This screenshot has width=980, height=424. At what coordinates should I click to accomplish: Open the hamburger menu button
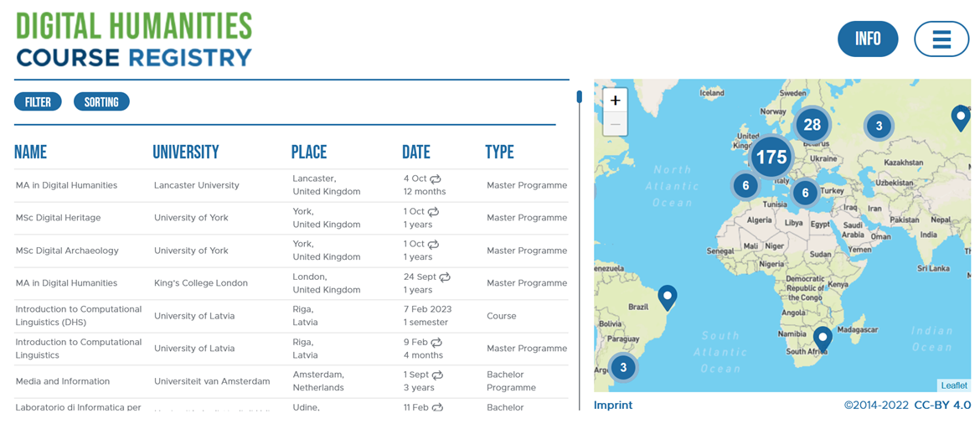(x=941, y=39)
